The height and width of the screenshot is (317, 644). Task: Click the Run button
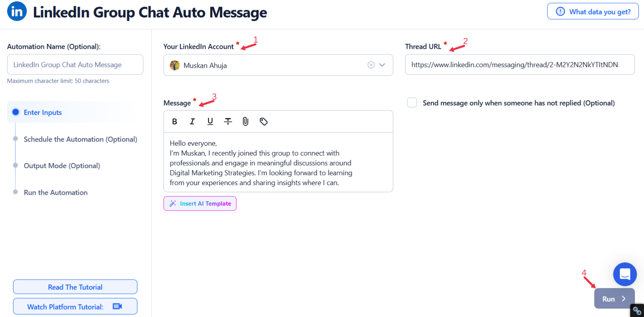tap(614, 298)
